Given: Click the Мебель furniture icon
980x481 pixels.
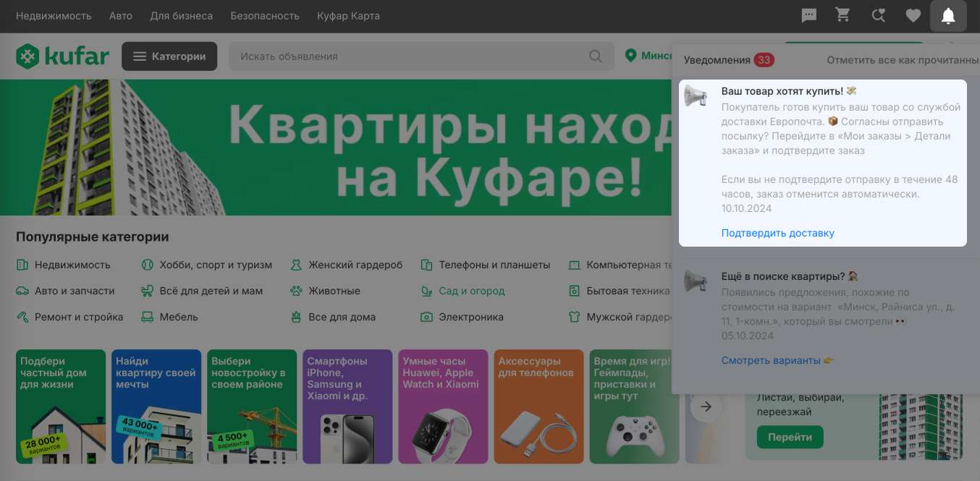Looking at the screenshot, I should coord(148,317).
